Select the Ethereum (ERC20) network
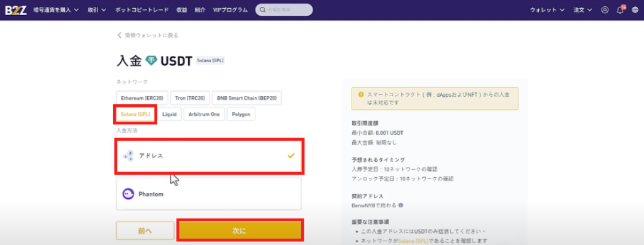This screenshot has height=245, width=644. tap(142, 99)
